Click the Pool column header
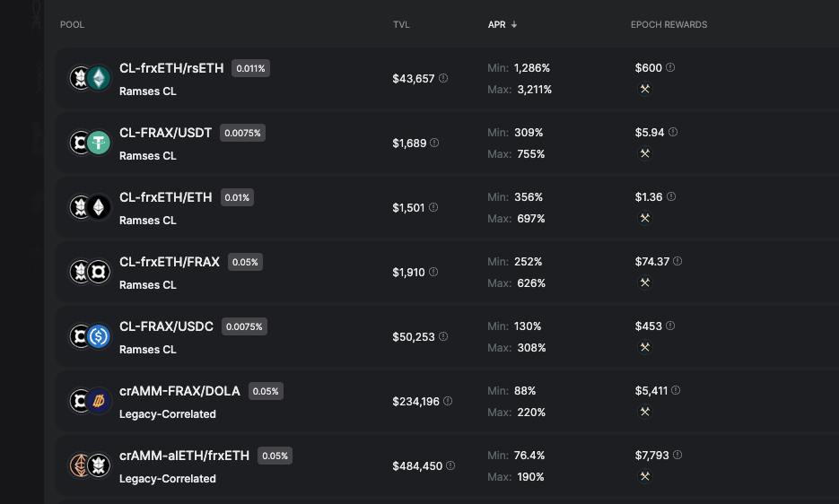This screenshot has width=839, height=504. point(72,24)
